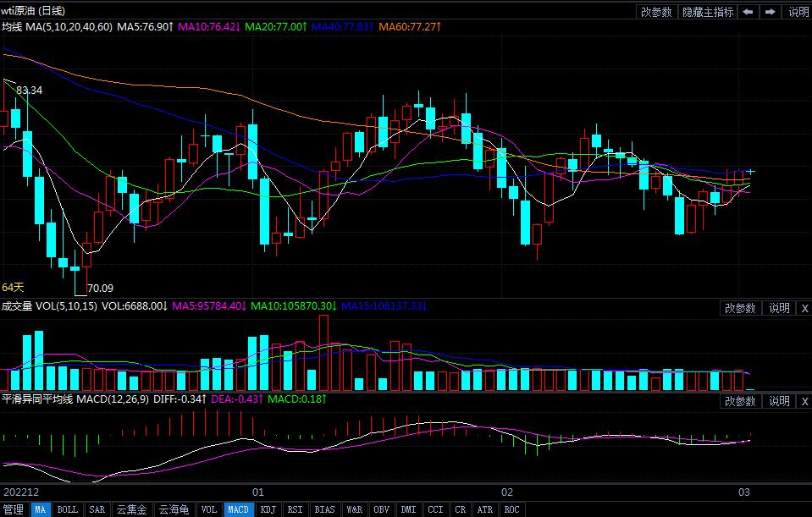Open 改参数 in the MACD panel
The width and height of the screenshot is (812, 517).
(740, 401)
